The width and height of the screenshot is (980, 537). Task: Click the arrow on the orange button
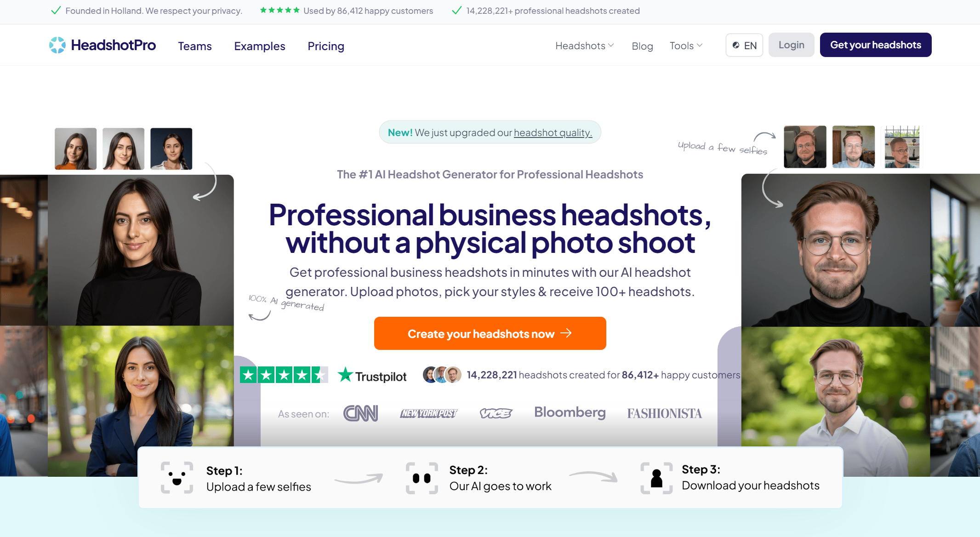(x=566, y=333)
